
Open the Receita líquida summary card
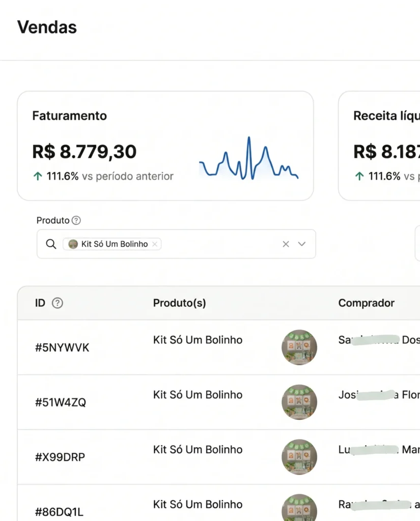(x=379, y=146)
